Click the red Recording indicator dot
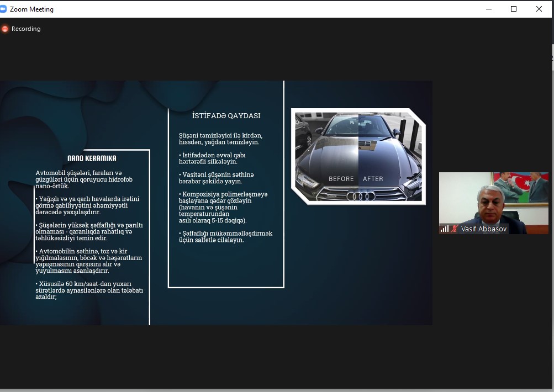 pyautogui.click(x=5, y=29)
